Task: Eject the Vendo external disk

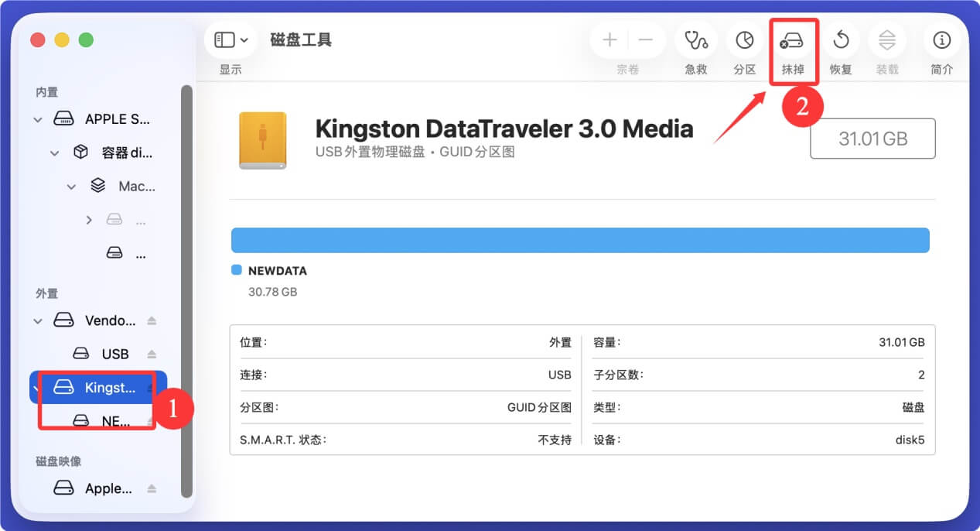Action: click(x=152, y=320)
